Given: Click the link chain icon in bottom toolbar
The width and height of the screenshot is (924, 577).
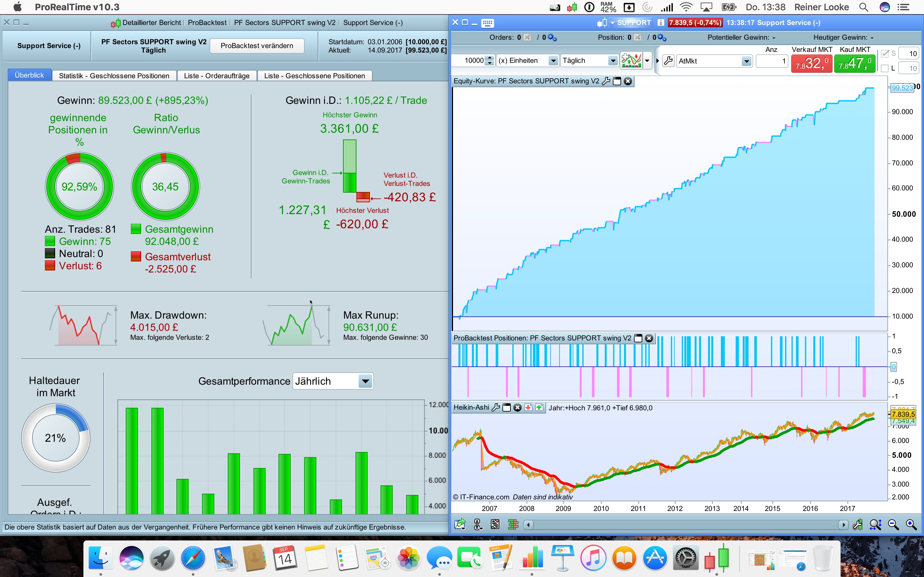Looking at the screenshot, I should coord(478,525).
